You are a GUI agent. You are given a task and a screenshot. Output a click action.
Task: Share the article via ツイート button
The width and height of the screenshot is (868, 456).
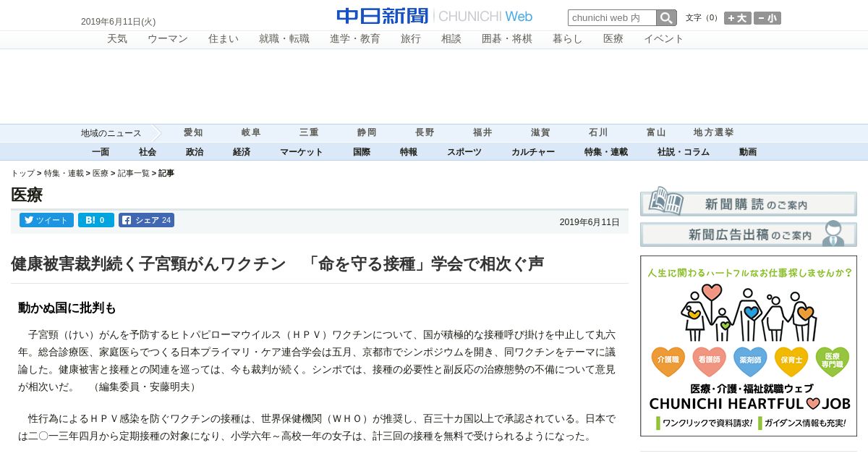[46, 220]
